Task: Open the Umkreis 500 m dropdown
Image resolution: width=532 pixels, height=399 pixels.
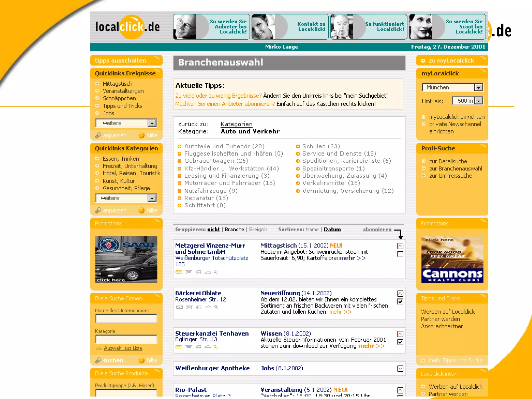Action: [x=479, y=101]
